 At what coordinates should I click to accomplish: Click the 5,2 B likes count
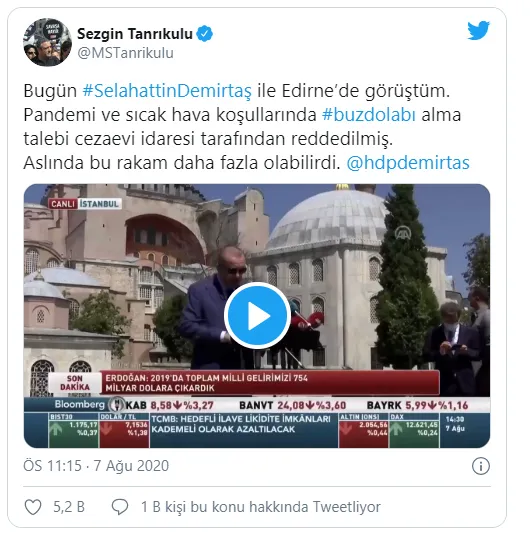tap(69, 507)
